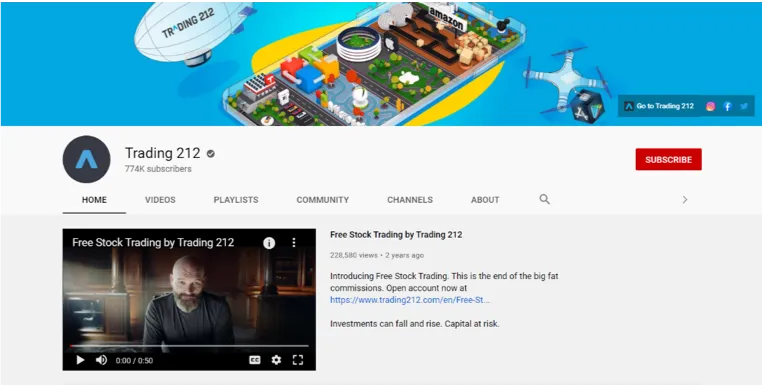Toggle closed captions on the video
This screenshot has height=385, width=762.
point(255,360)
